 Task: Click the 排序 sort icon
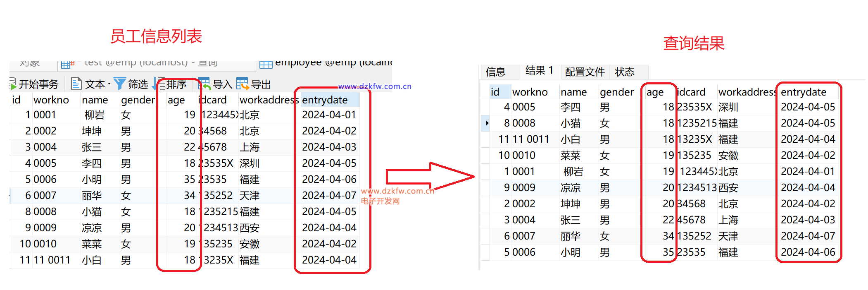pyautogui.click(x=159, y=84)
